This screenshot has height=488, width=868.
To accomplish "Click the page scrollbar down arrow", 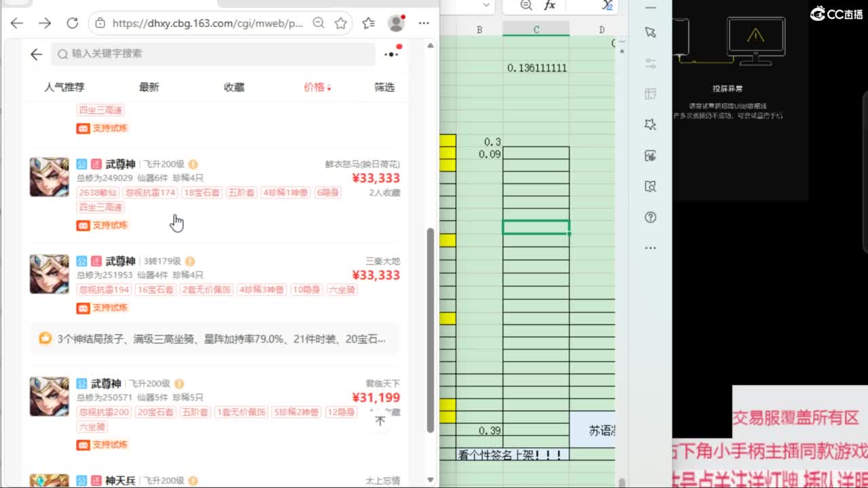I will coord(430,480).
